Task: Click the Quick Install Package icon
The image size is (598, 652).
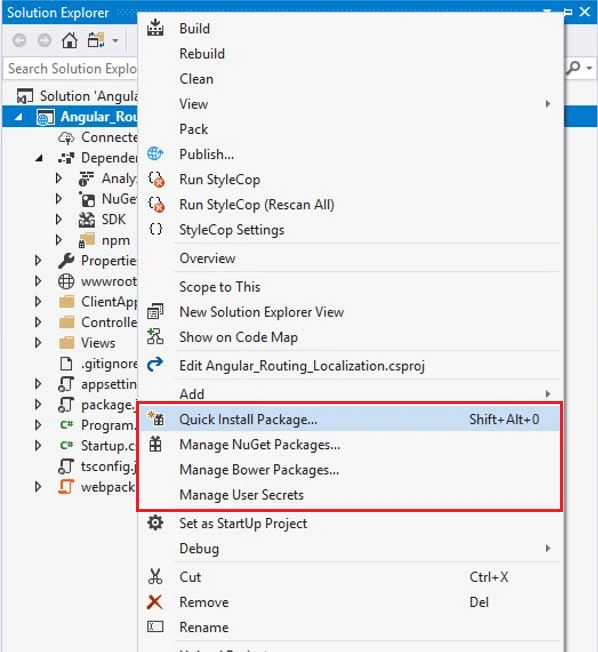Action: (x=156, y=418)
